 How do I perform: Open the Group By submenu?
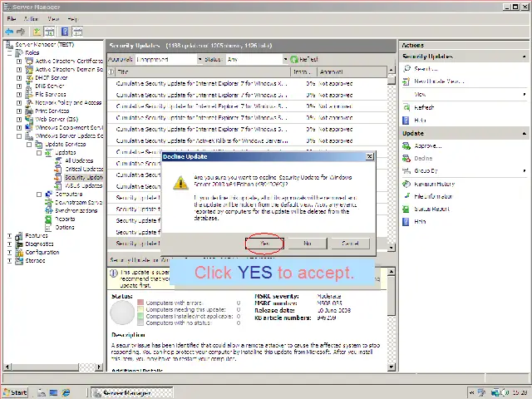pos(464,170)
